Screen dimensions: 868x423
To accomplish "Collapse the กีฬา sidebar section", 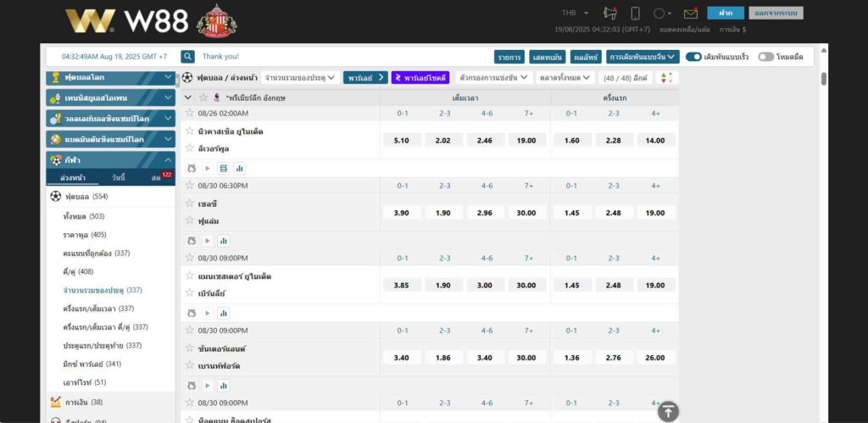I will click(111, 160).
